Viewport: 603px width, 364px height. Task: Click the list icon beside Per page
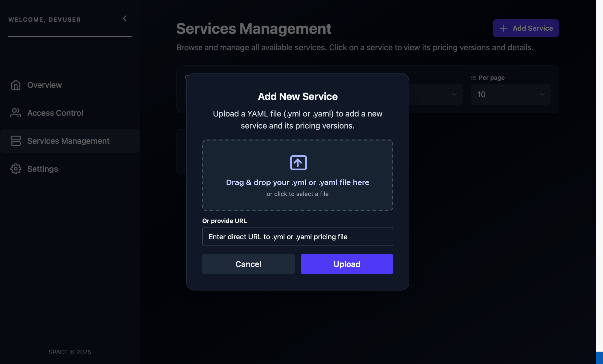click(474, 78)
